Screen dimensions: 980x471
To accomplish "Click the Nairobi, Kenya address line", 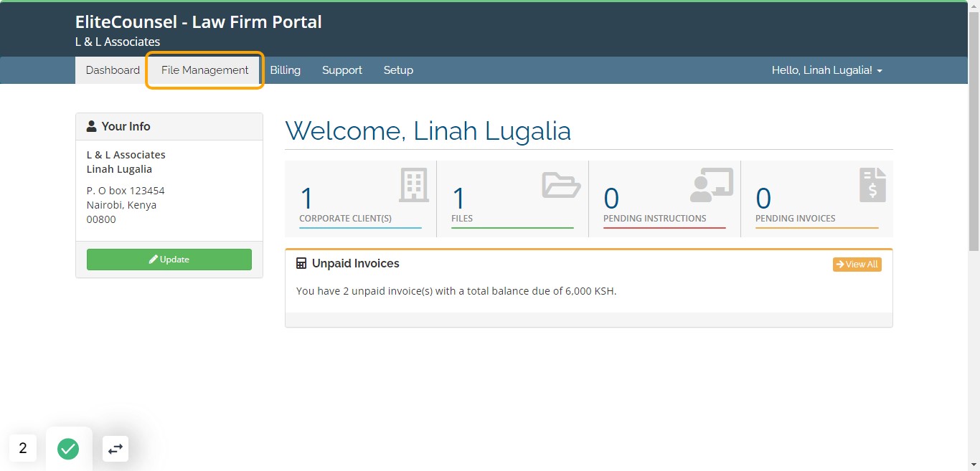I will 122,205.
